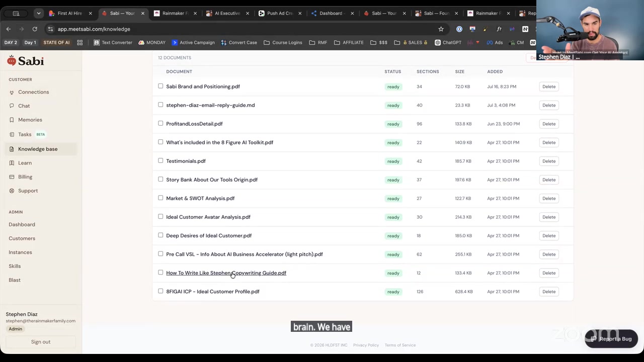Open the MONDAY bookmark

coord(152,43)
